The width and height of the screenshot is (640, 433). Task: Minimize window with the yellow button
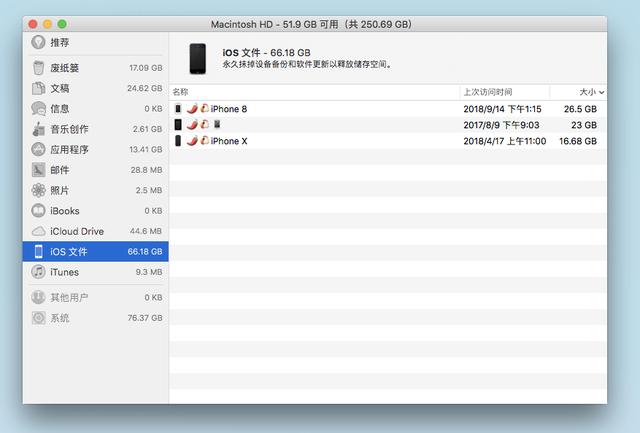click(x=48, y=24)
